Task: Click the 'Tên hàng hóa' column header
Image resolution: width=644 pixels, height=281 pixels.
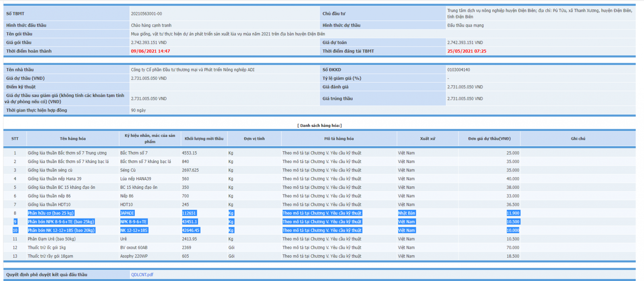Action: coord(73,138)
